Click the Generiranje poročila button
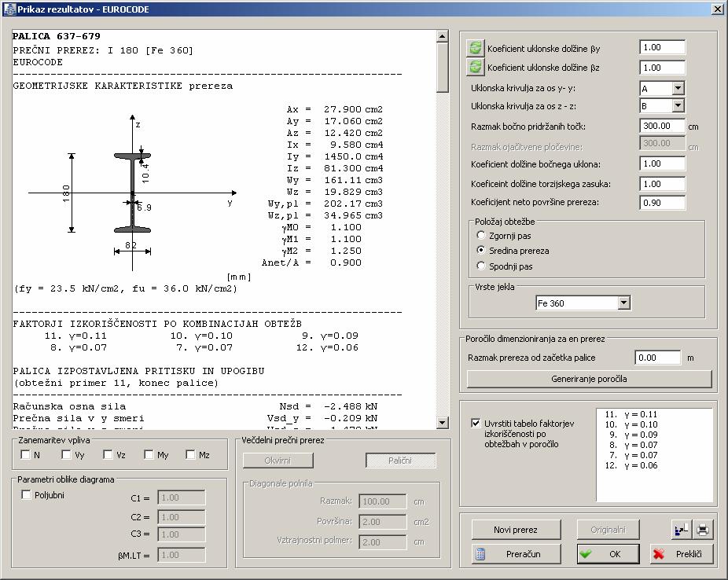This screenshot has width=728, height=580. pyautogui.click(x=589, y=379)
